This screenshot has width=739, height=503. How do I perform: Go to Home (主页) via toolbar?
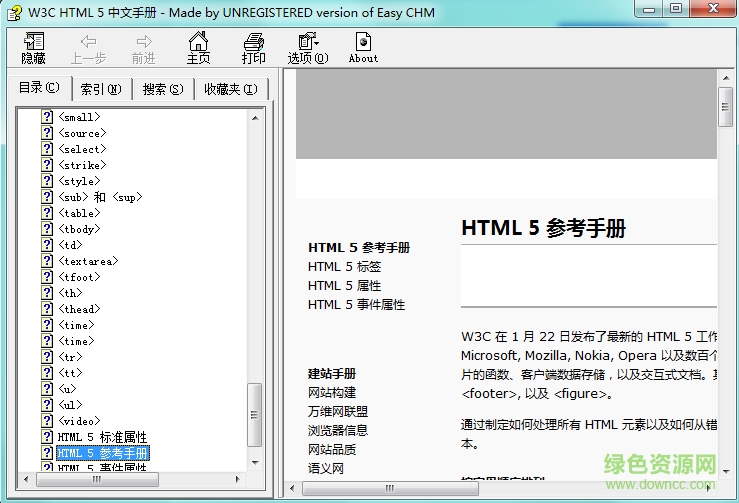click(198, 48)
